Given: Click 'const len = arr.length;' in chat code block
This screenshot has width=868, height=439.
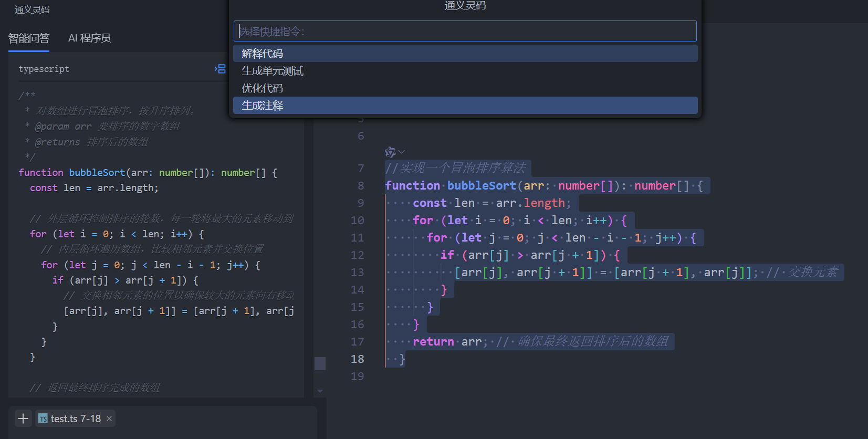Looking at the screenshot, I should [x=94, y=188].
